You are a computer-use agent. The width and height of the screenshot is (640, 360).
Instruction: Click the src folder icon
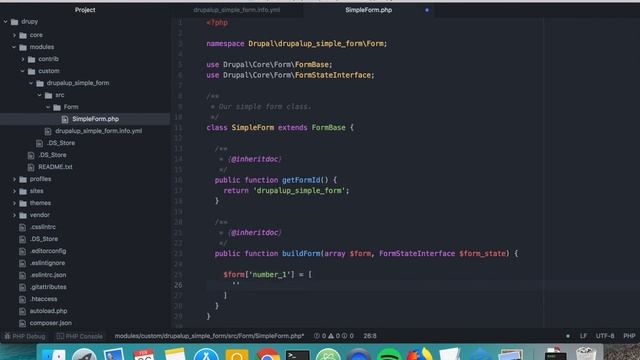[x=49, y=95]
